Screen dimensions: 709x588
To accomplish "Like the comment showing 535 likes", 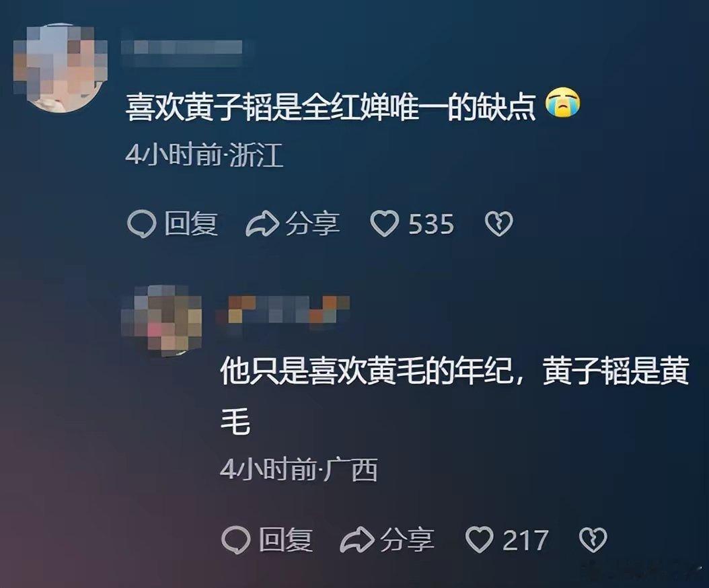I will (384, 224).
